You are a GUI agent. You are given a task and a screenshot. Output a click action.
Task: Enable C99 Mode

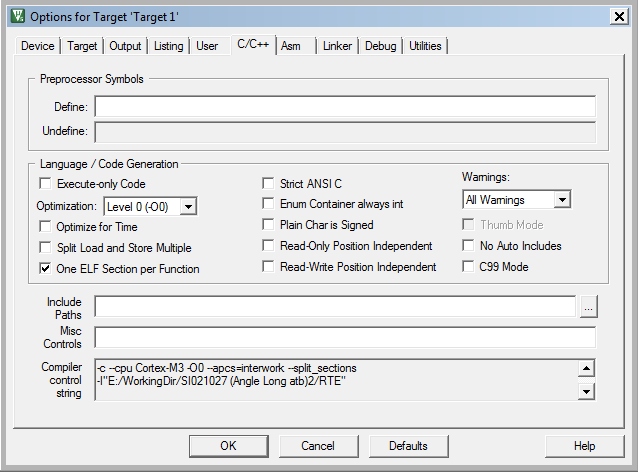click(x=468, y=266)
